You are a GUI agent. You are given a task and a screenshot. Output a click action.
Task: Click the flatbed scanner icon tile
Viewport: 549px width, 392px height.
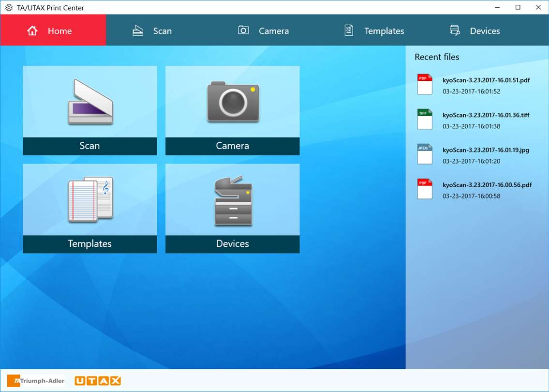coord(90,102)
